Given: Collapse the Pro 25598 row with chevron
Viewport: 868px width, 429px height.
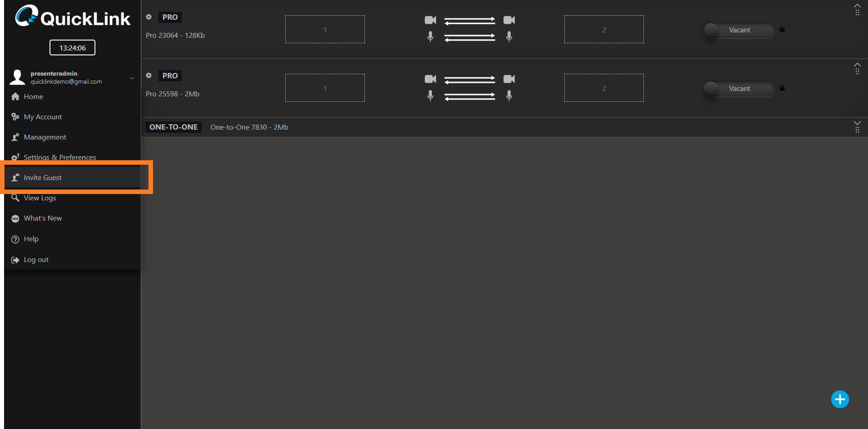Looking at the screenshot, I should 857,64.
